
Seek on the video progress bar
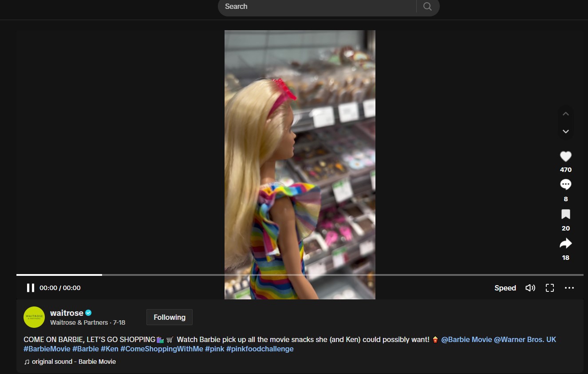(300, 275)
